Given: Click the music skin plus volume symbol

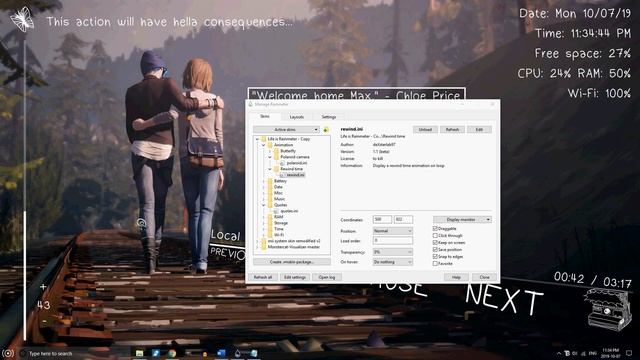Looking at the screenshot, I should pyautogui.click(x=43, y=287).
